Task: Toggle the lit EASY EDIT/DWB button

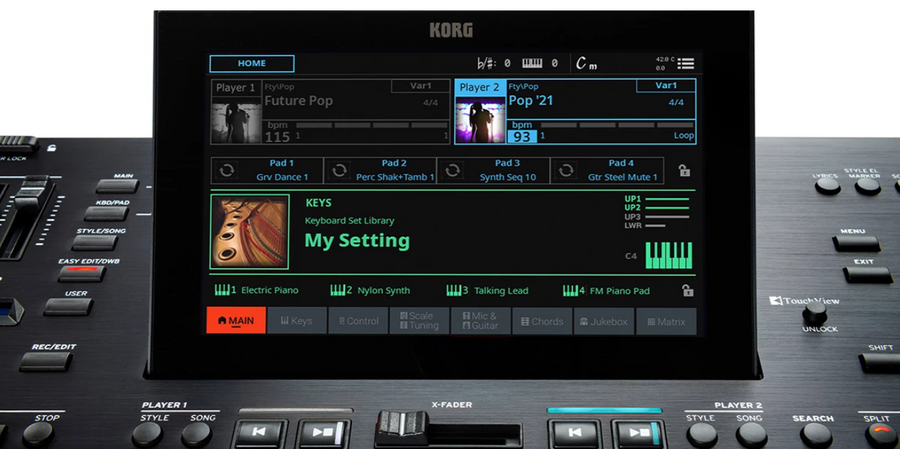Action: coord(82,273)
